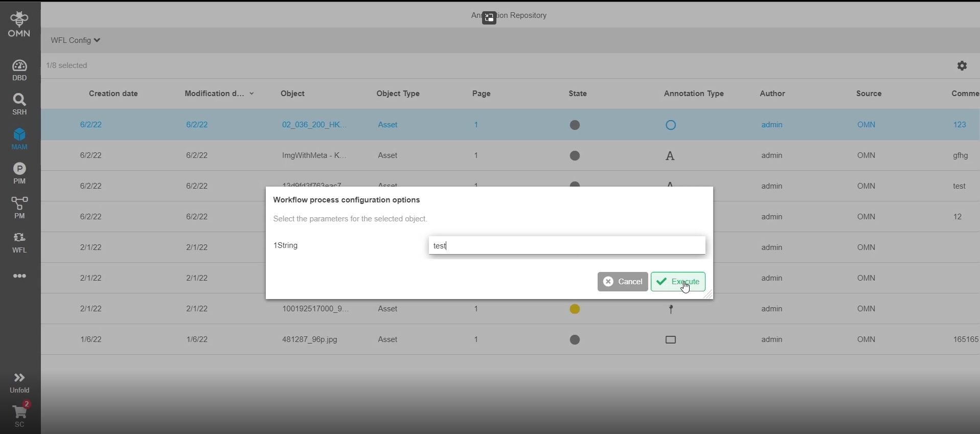Click the yellow state dot indicator
Screen dimensions: 980x434
tap(575, 309)
